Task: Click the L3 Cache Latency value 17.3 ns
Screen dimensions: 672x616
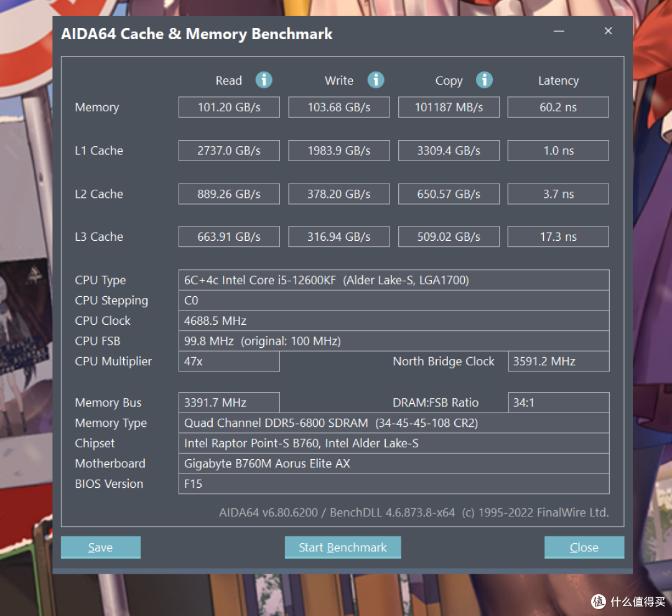Action: tap(558, 236)
